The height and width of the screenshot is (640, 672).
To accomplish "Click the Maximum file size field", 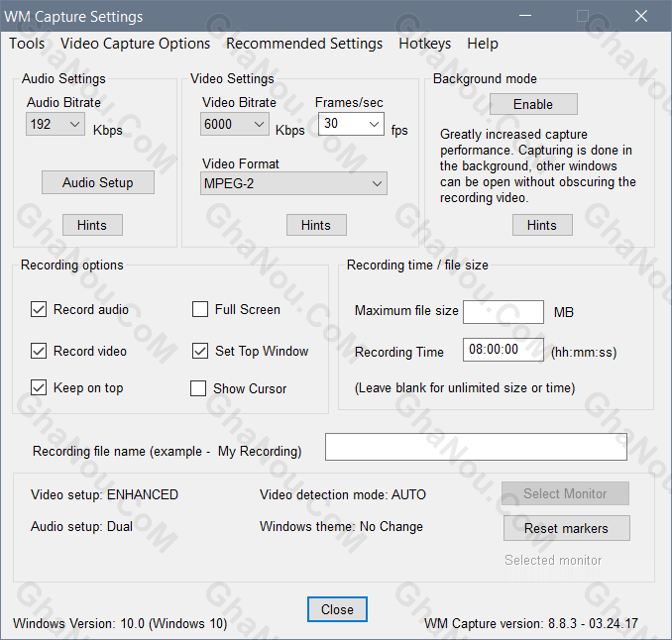I will pyautogui.click(x=504, y=312).
